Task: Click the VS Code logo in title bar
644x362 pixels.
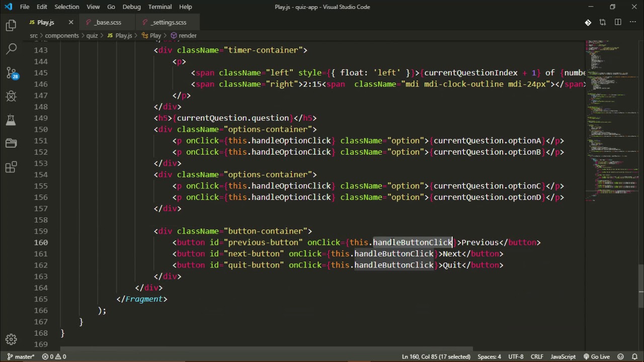Action: [8, 7]
